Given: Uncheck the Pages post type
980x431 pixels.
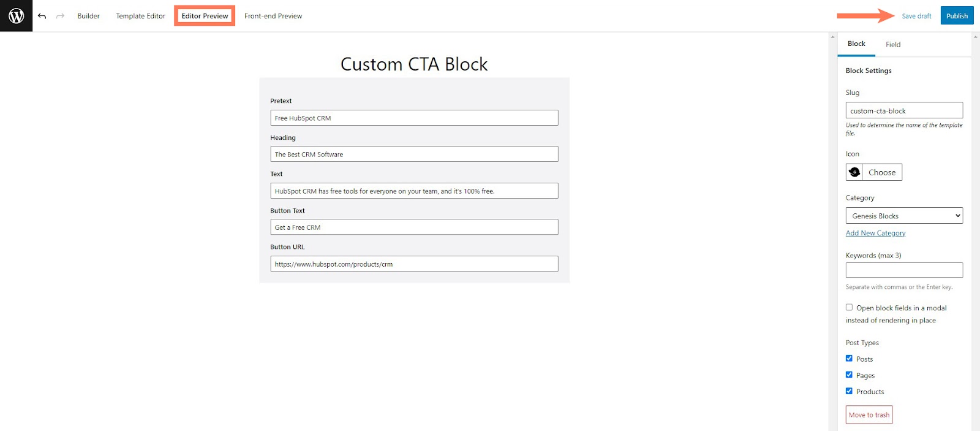Looking at the screenshot, I should [x=849, y=374].
